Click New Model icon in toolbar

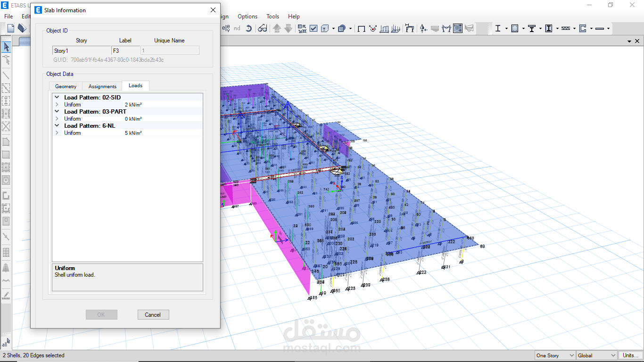[x=11, y=28]
